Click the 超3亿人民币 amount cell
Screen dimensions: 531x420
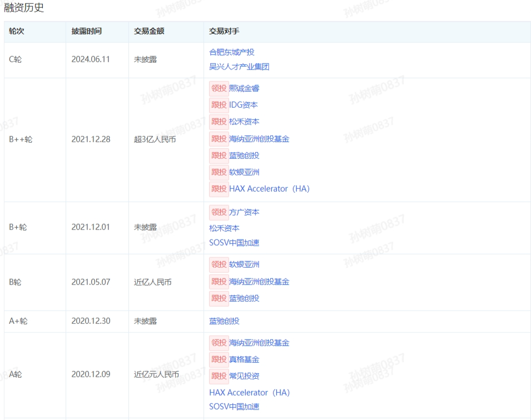pos(155,139)
